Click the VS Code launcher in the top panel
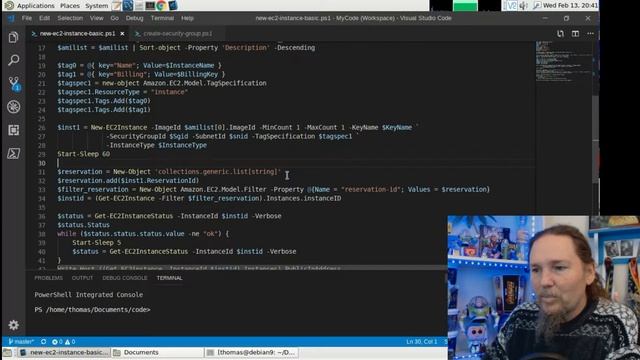This screenshot has width=640, height=360. point(173,5)
